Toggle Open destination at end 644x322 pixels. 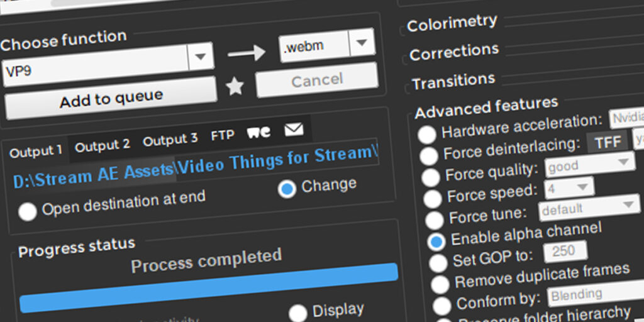click(27, 212)
